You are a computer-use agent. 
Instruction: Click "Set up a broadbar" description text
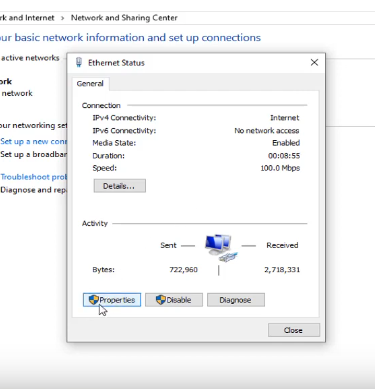tap(34, 154)
